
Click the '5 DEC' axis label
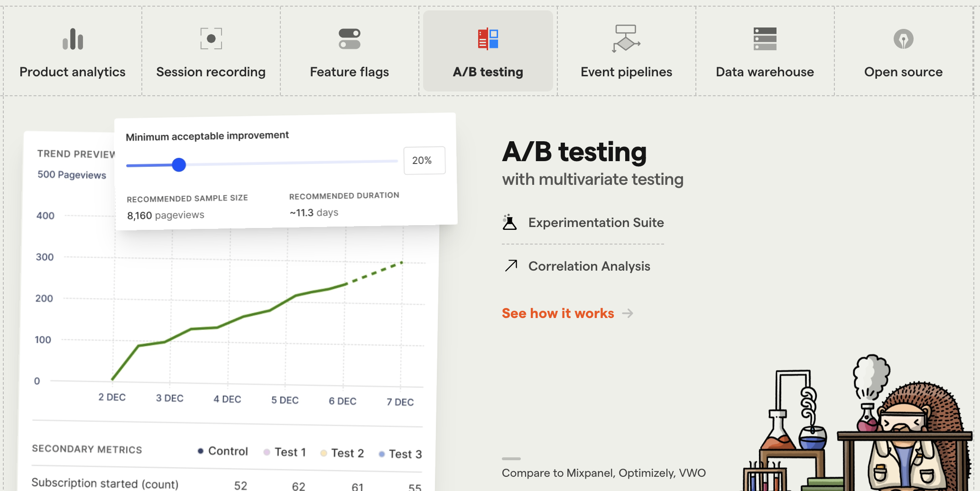(x=285, y=400)
